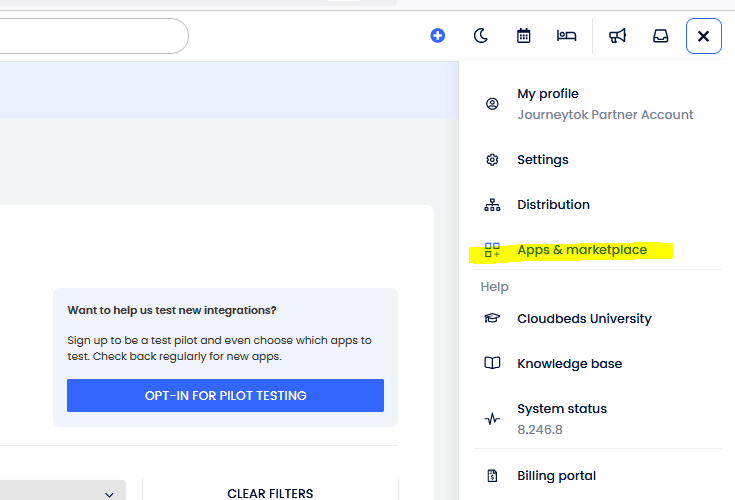Click the bed rooms icon
Screen dimensions: 735x500
click(567, 36)
